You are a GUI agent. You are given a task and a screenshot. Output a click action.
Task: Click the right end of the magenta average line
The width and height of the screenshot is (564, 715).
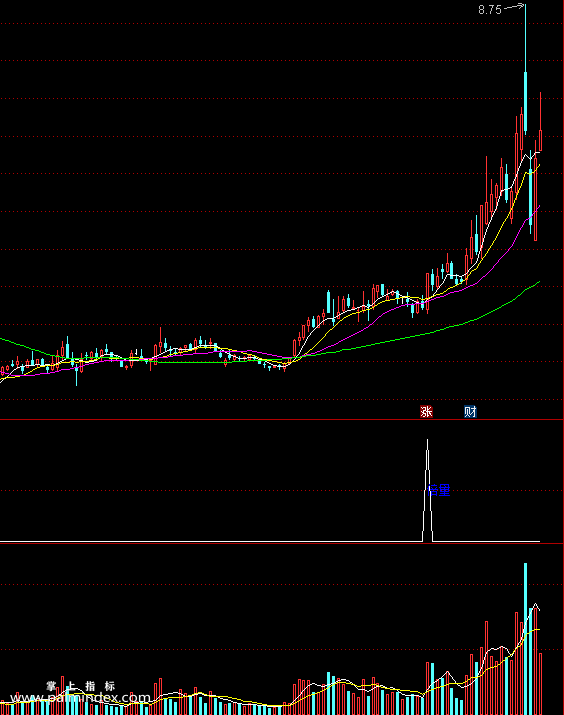click(x=539, y=207)
